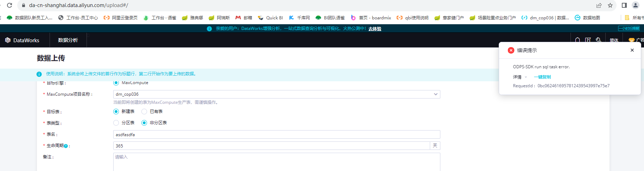
Task: Click the RequestId value text
Action: [574, 85]
